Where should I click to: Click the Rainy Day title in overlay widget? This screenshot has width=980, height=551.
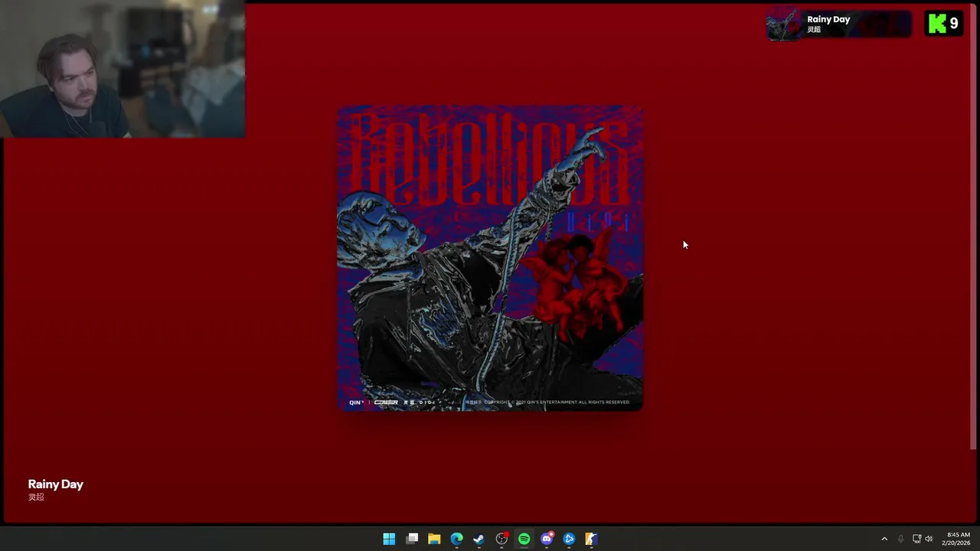828,19
